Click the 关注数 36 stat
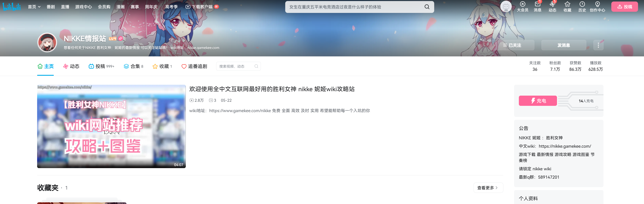 [535, 66]
